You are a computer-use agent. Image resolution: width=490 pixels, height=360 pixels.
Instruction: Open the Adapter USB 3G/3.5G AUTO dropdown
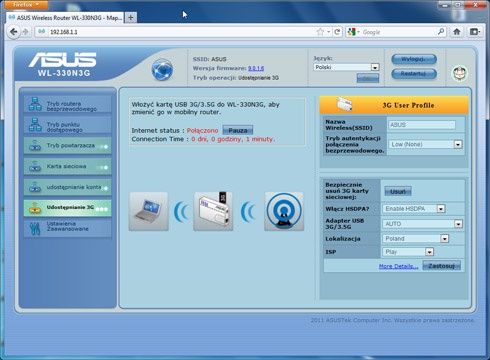tap(423, 224)
